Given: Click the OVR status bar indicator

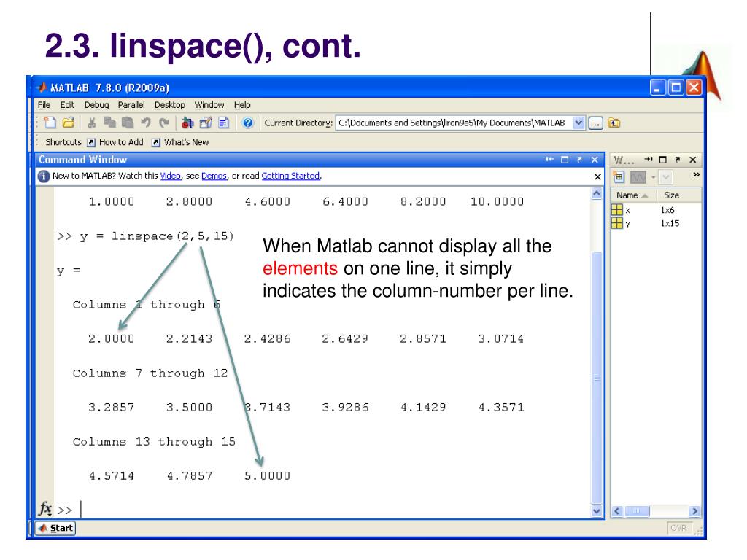Looking at the screenshot, I should tap(679, 528).
